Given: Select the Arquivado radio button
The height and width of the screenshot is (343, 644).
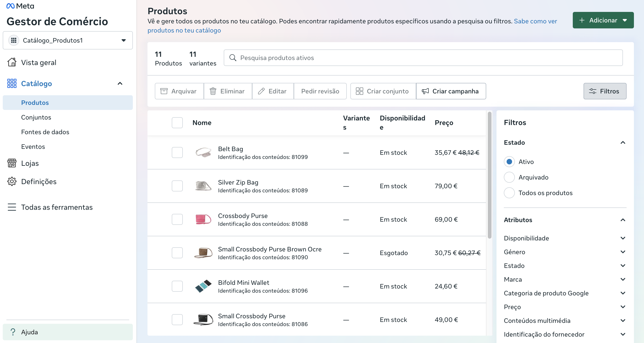Looking at the screenshot, I should coord(509,177).
